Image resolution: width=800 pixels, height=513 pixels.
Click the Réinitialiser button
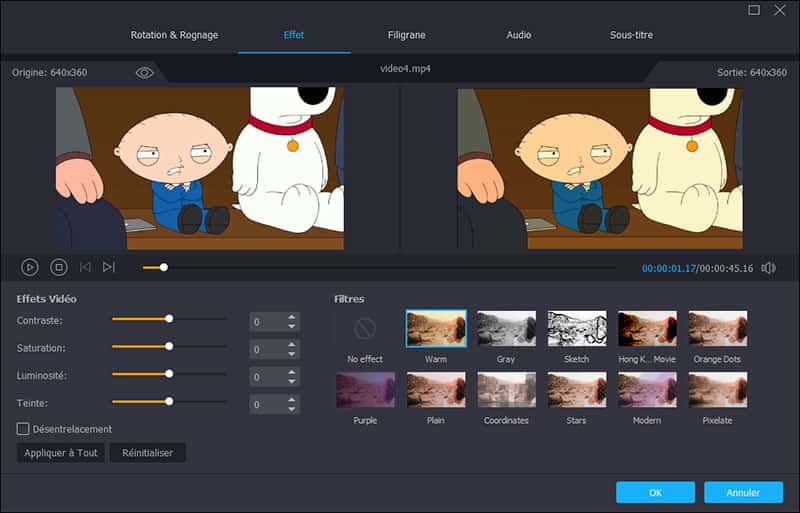(x=147, y=453)
